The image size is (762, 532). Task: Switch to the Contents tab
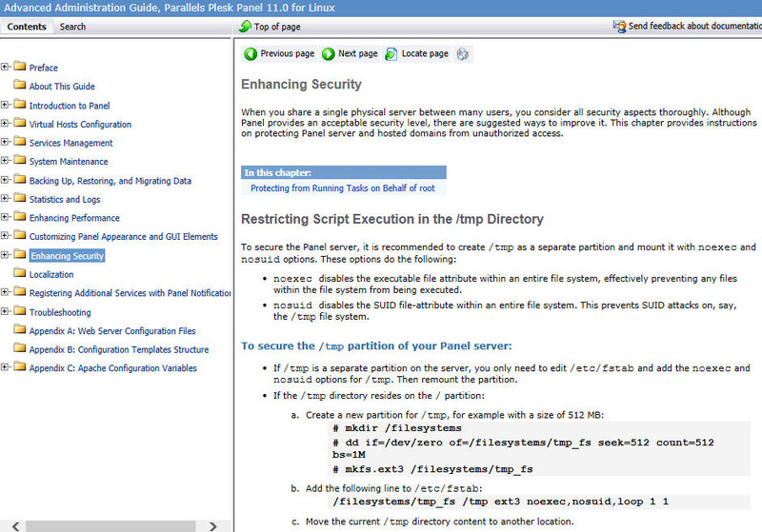27,27
